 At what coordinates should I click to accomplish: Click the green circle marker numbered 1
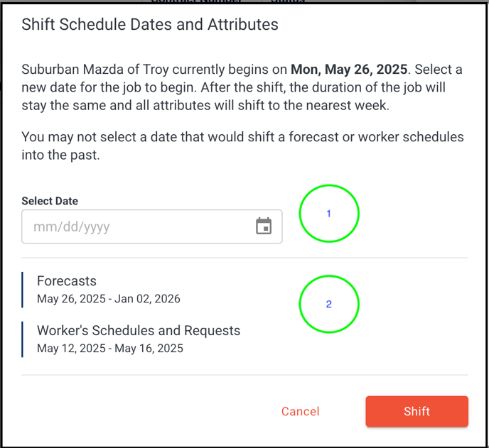329,214
